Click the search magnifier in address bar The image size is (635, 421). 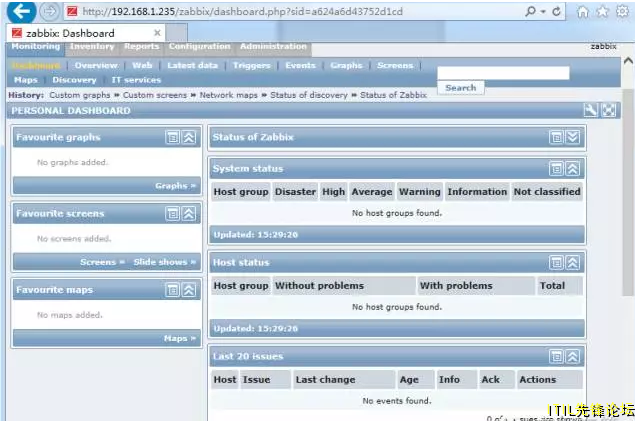coord(531,11)
